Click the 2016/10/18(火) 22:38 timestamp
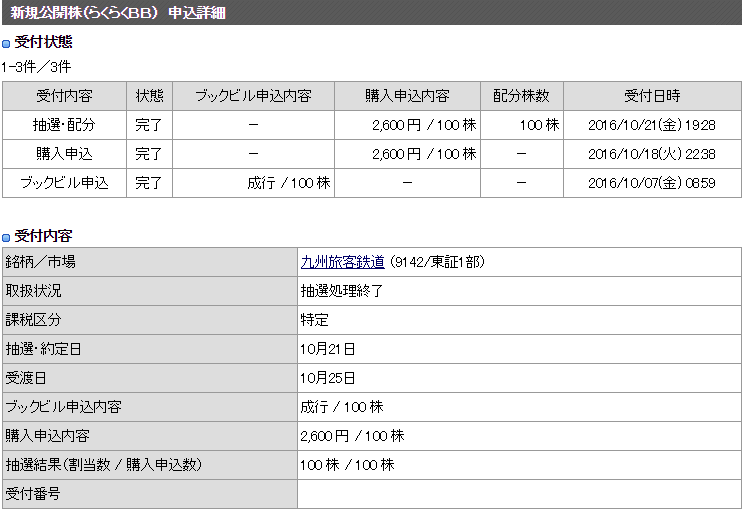The width and height of the screenshot is (744, 513). tap(652, 154)
